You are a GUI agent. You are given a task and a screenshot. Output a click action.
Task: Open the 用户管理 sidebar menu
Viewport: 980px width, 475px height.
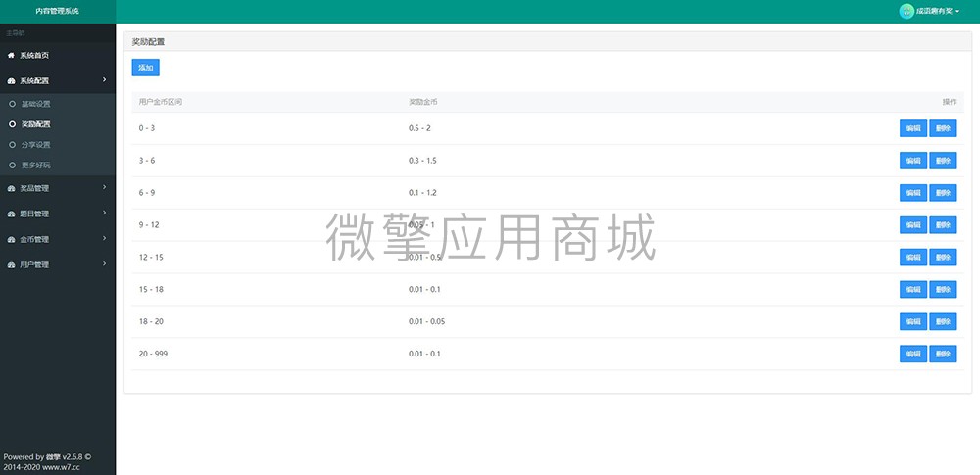(x=58, y=265)
